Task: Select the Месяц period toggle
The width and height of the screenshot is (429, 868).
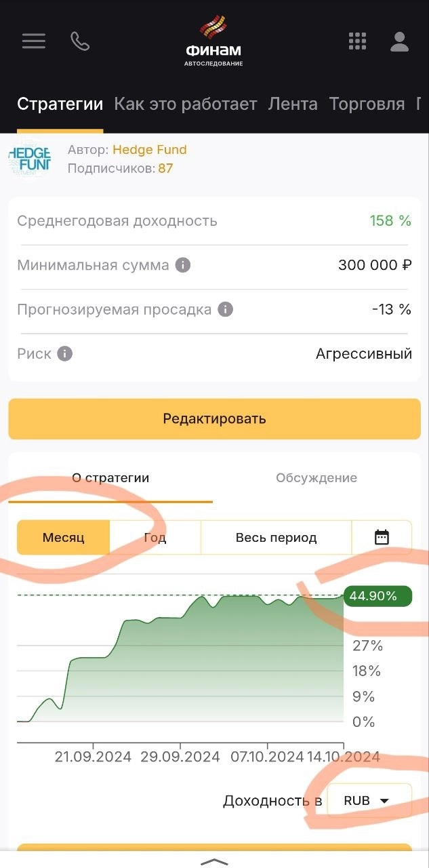Action: 63,536
